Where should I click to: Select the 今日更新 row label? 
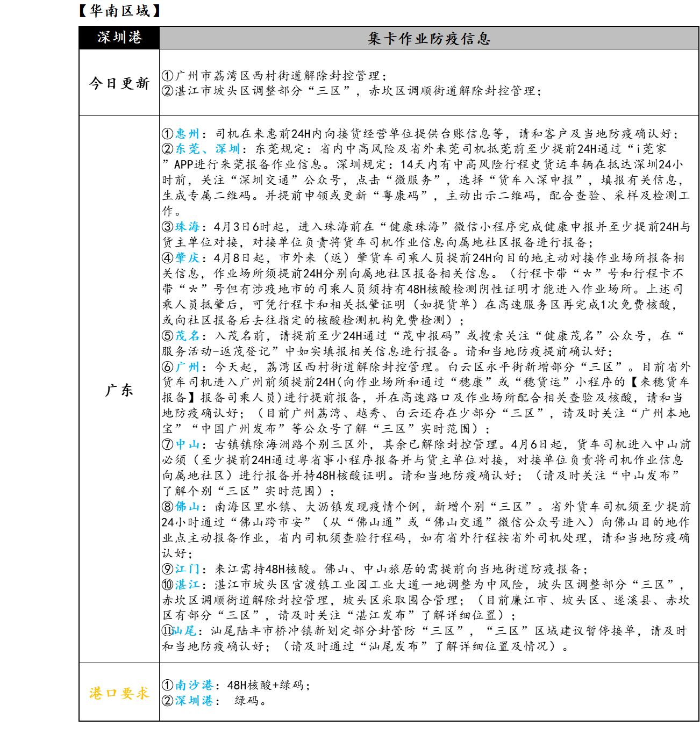(119, 83)
